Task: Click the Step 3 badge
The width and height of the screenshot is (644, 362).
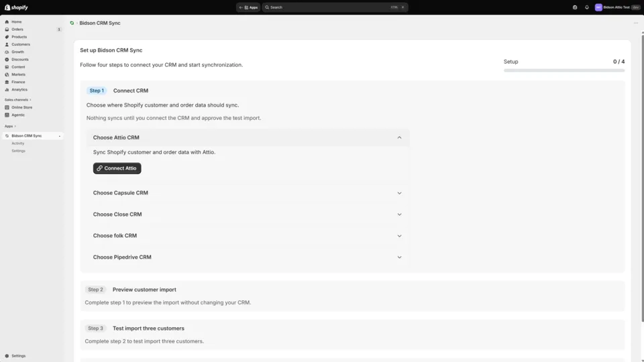Action: (x=96, y=328)
